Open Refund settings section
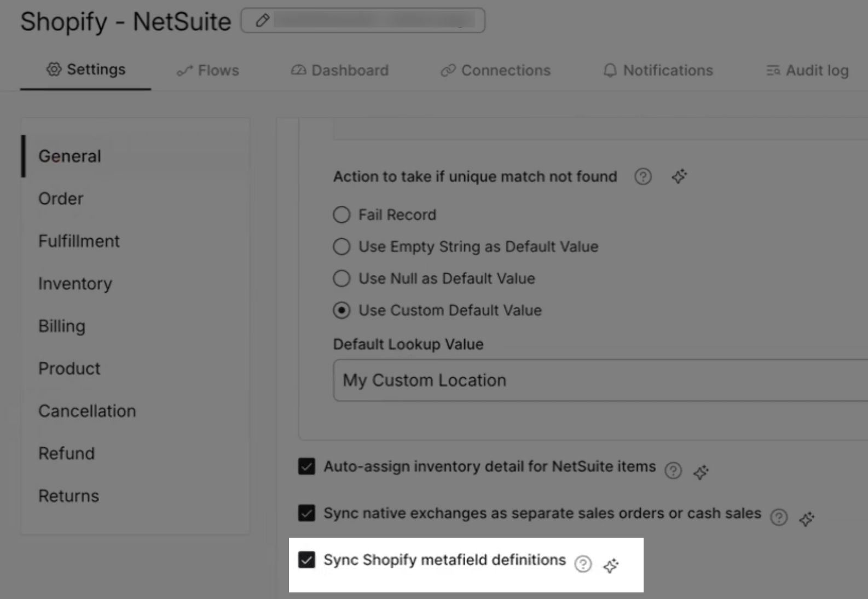The width and height of the screenshot is (868, 599). click(x=66, y=453)
